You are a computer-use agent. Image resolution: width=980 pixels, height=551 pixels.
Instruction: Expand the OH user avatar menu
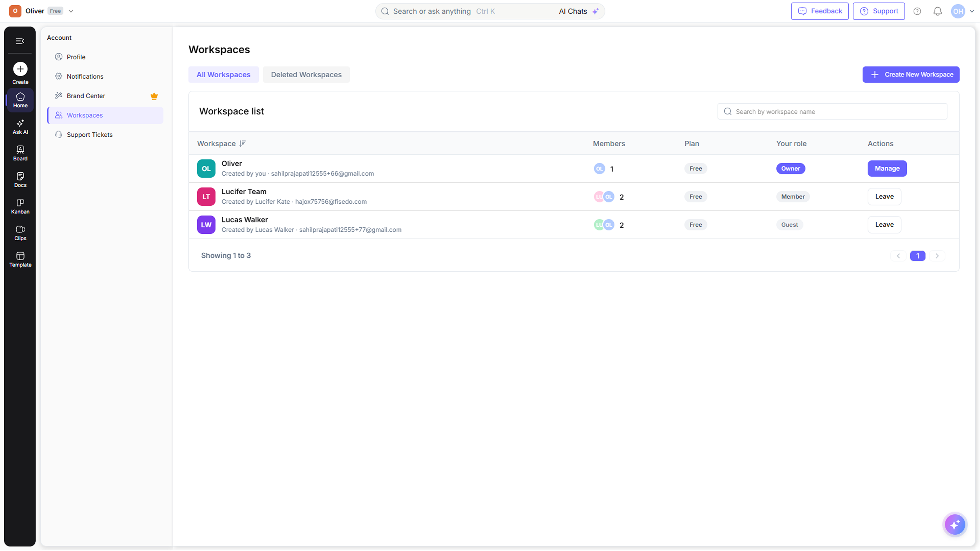pos(962,11)
